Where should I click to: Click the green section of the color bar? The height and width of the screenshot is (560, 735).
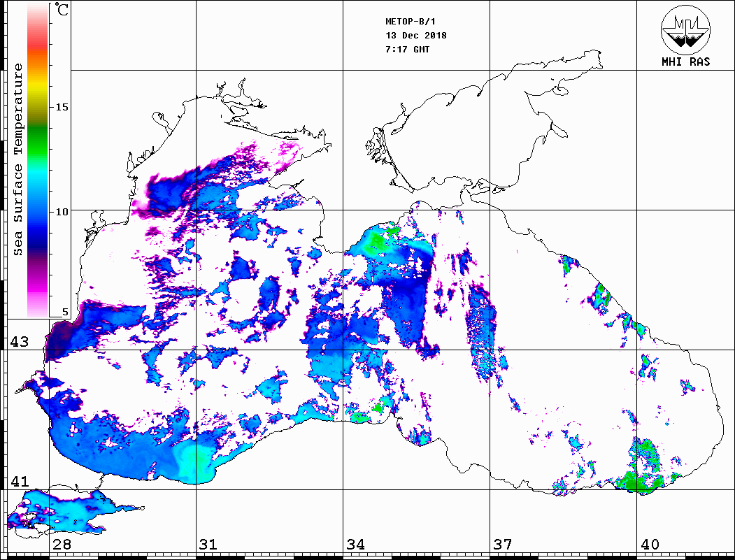pyautogui.click(x=38, y=141)
